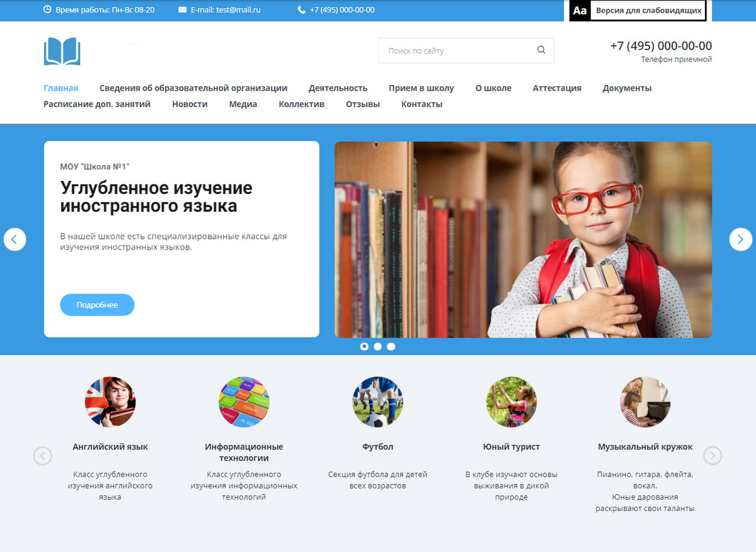
Task: Open the Деятельность menu item
Action: [338, 88]
